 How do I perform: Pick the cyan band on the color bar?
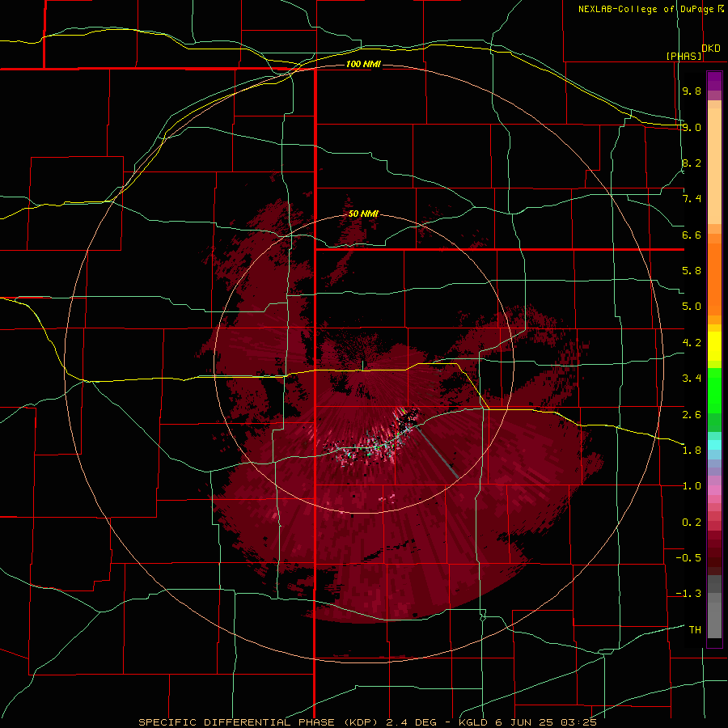tap(714, 444)
